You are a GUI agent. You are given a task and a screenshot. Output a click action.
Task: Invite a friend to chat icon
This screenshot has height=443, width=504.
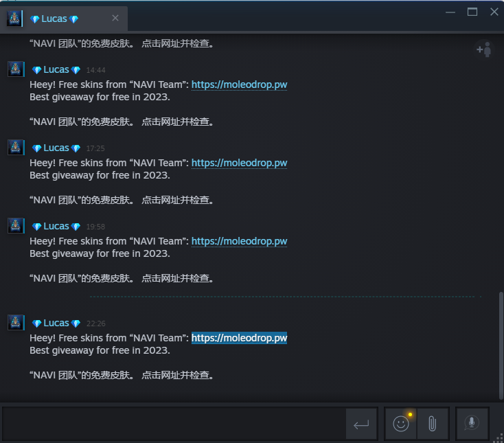[x=484, y=49]
